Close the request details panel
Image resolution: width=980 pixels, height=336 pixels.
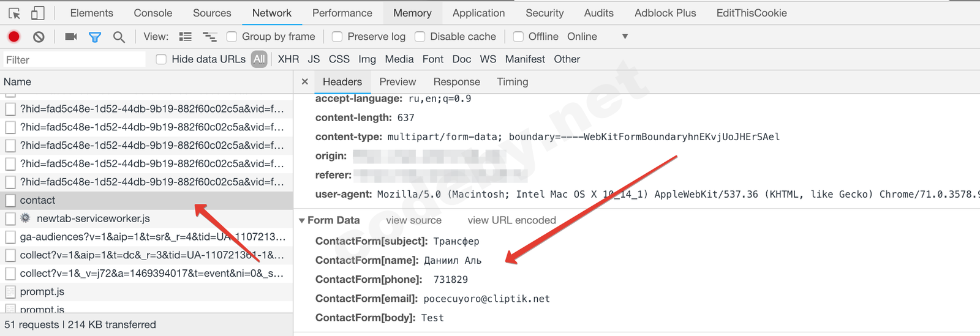304,81
